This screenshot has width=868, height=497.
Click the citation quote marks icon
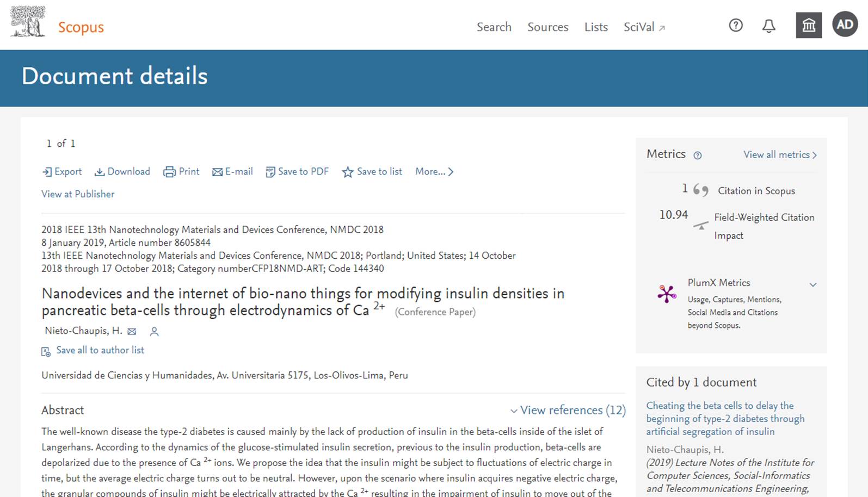tap(701, 190)
